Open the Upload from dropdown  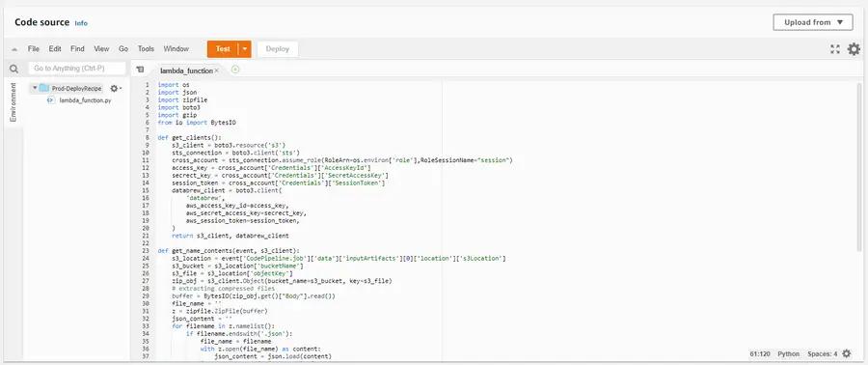pyautogui.click(x=813, y=23)
